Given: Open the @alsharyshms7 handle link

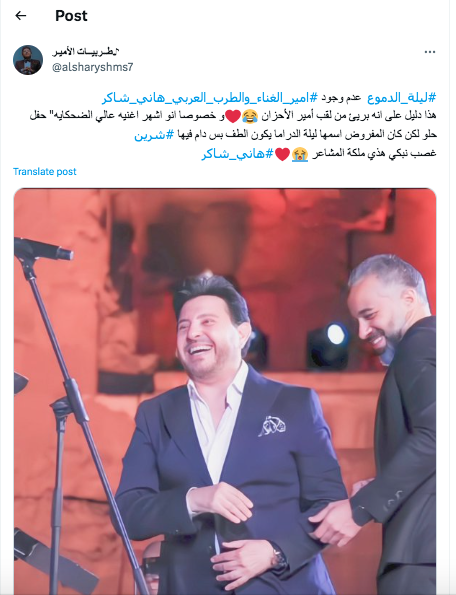Looking at the screenshot, I should click(93, 68).
